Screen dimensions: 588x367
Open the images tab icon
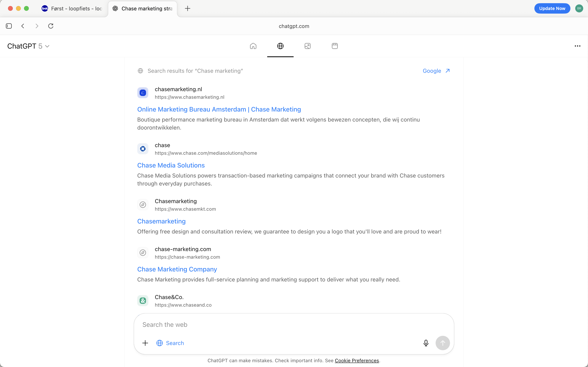[307, 46]
